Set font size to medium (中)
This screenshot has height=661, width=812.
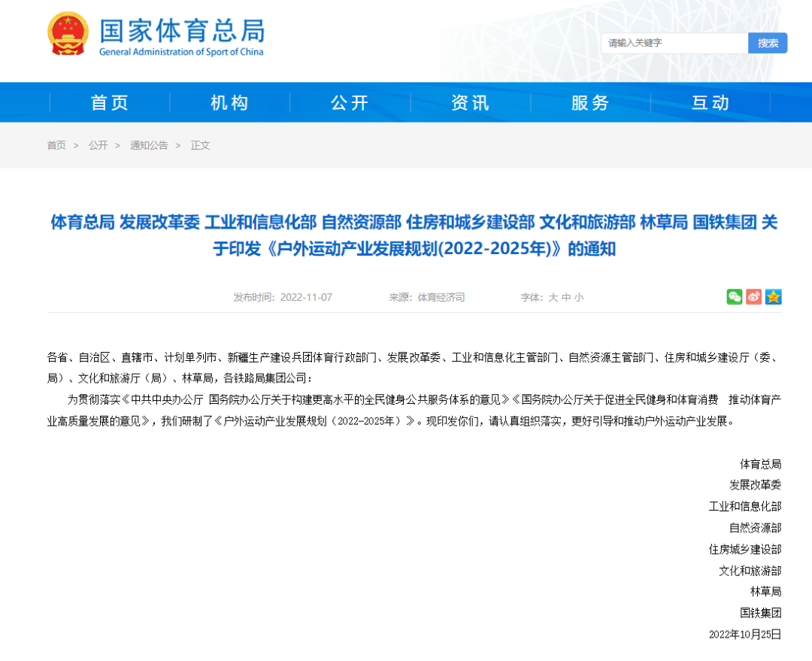(565, 298)
